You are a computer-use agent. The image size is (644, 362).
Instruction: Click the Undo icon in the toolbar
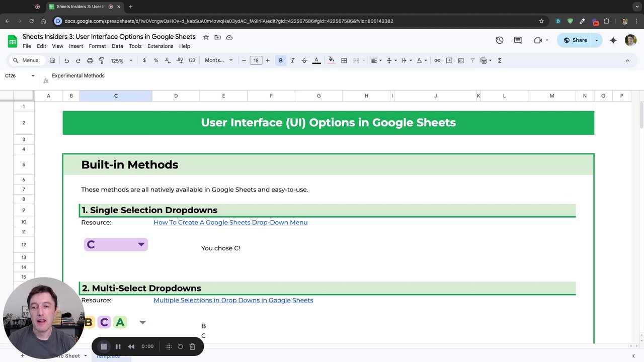(x=66, y=60)
